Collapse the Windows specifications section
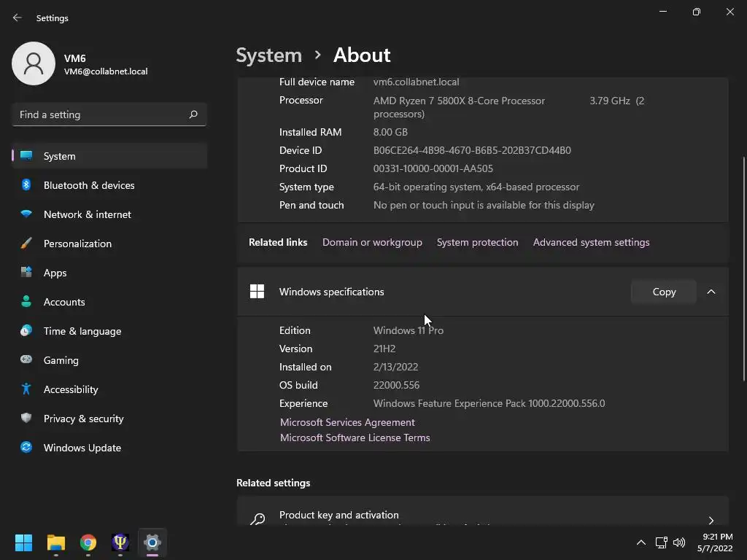The image size is (747, 560). coord(711,292)
